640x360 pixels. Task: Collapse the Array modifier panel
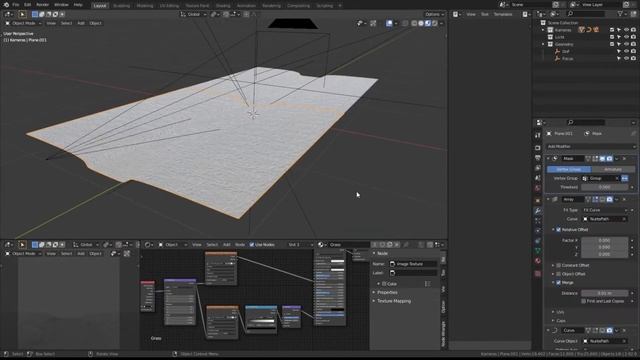point(549,200)
